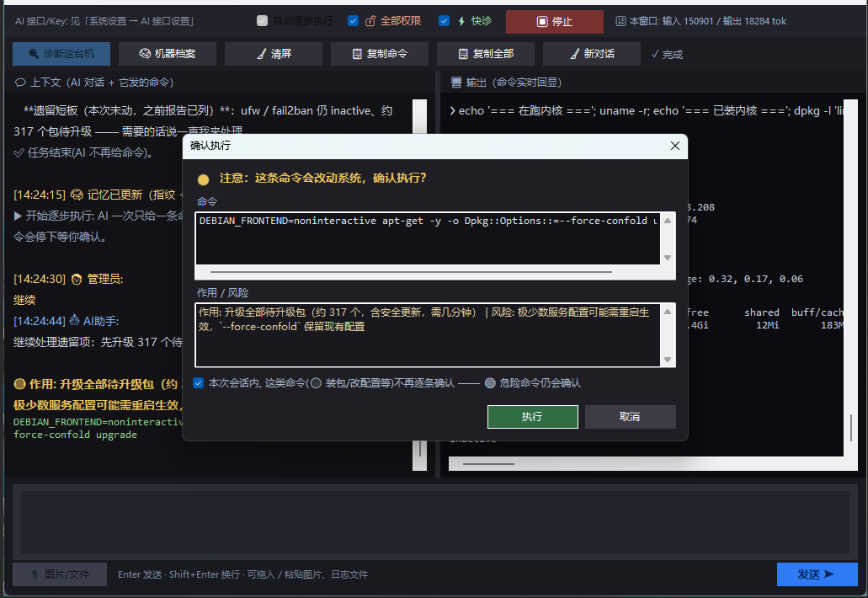Click the stop square icon
The height and width of the screenshot is (598, 868).
click(542, 22)
